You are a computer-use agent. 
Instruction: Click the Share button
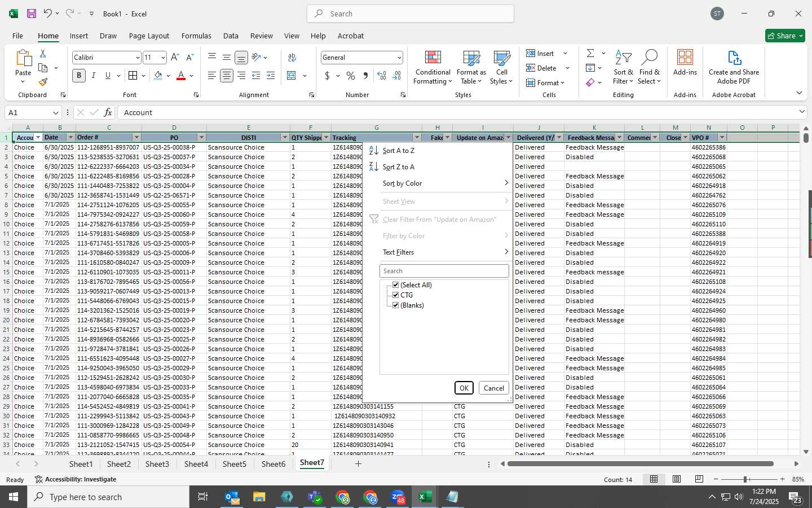coord(785,36)
